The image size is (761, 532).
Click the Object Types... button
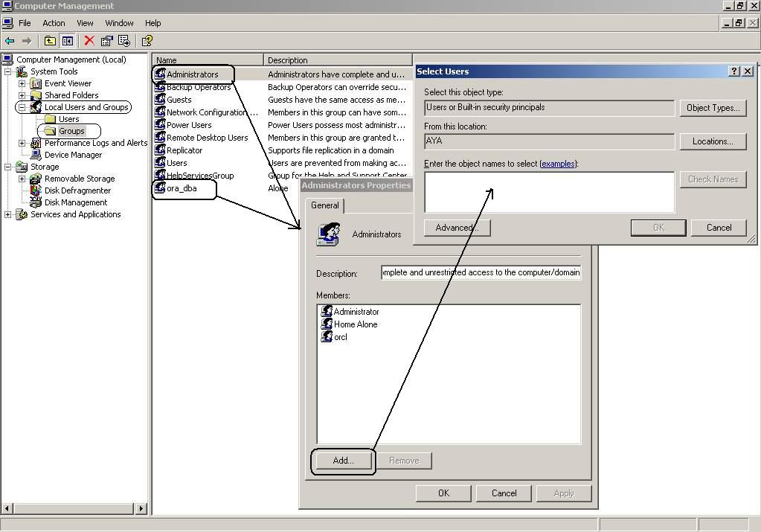coord(713,108)
